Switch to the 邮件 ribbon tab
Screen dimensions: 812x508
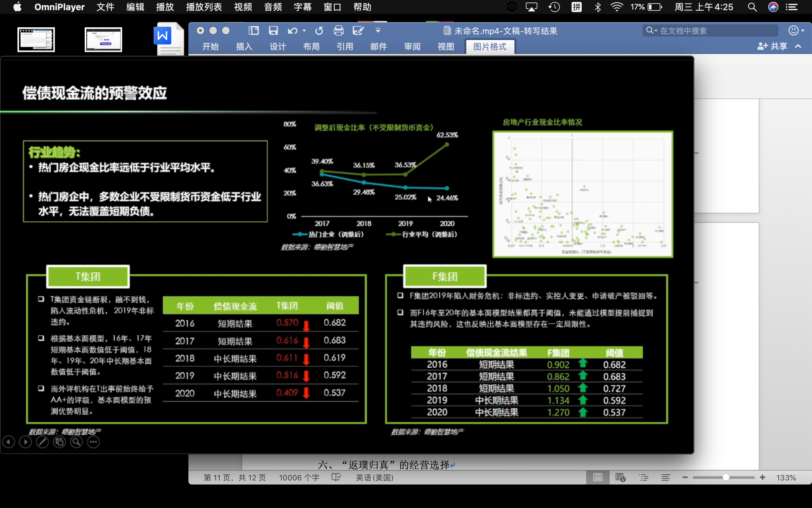[378, 46]
